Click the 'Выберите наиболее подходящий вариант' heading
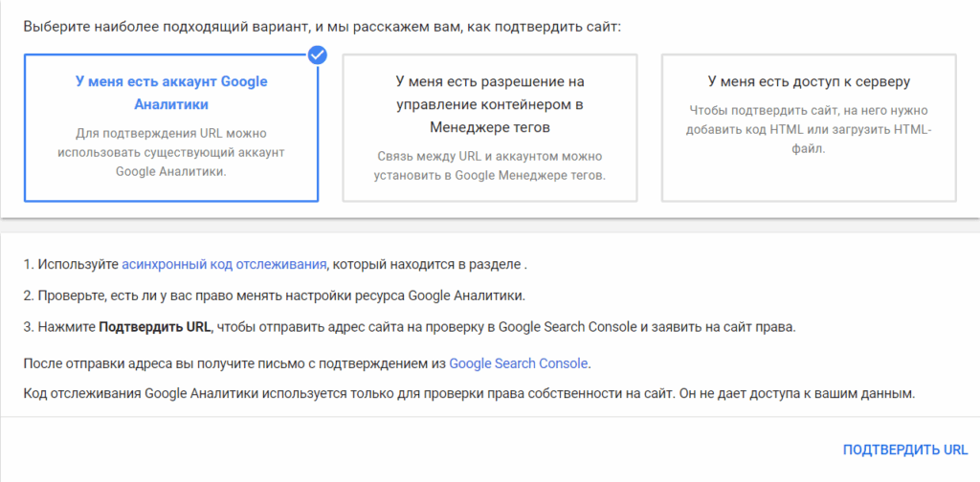 (322, 26)
